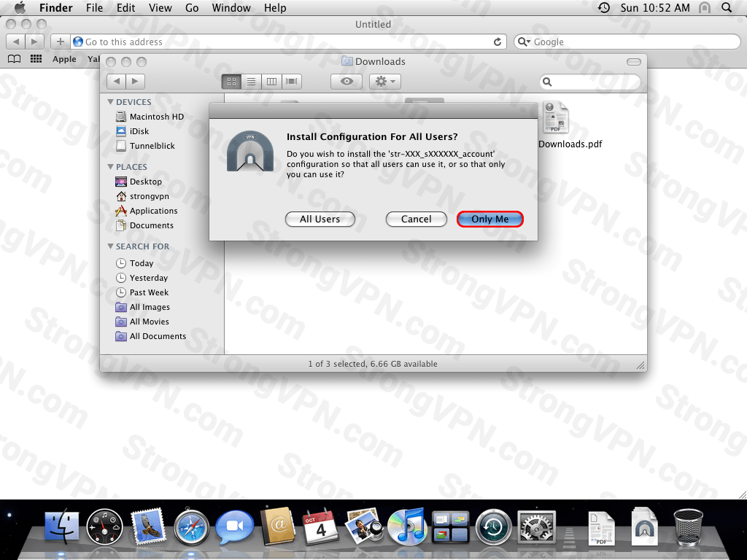Open the Top Sites grid icon
Image resolution: width=747 pixels, height=560 pixels.
click(x=36, y=59)
